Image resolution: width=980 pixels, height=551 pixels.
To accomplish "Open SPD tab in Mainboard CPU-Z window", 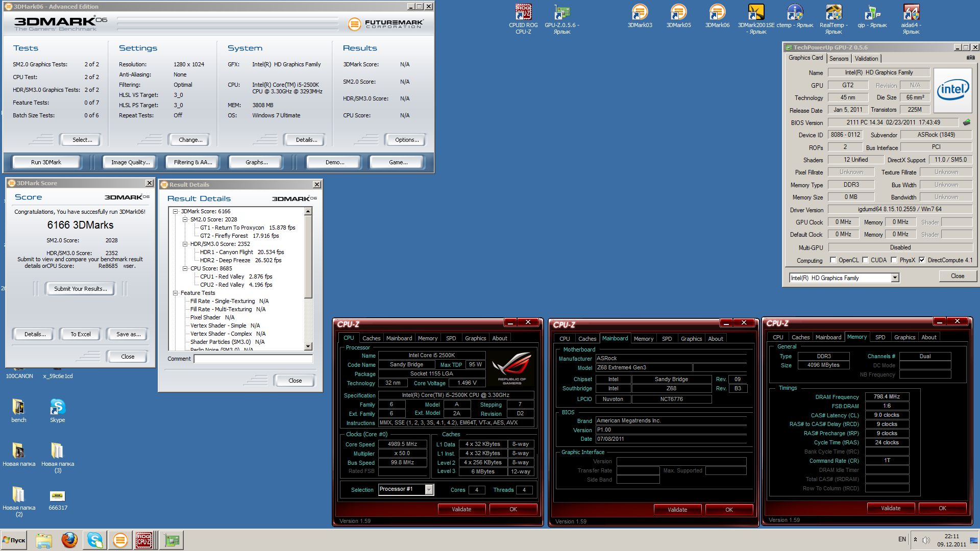I will pyautogui.click(x=667, y=339).
